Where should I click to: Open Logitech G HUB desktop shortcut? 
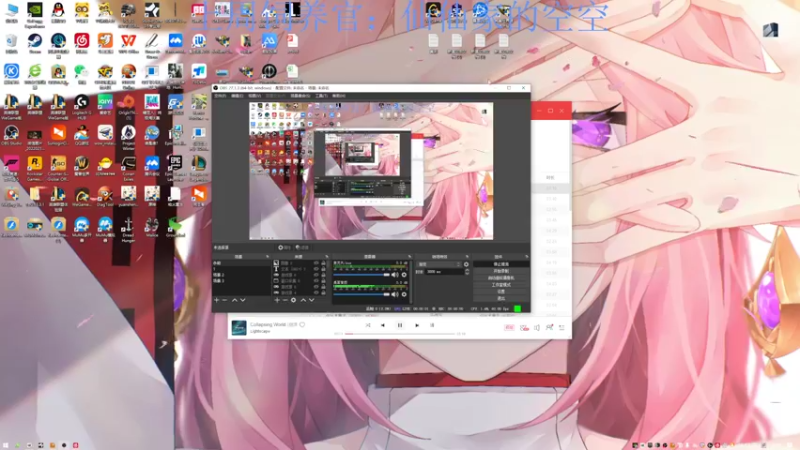click(82, 106)
